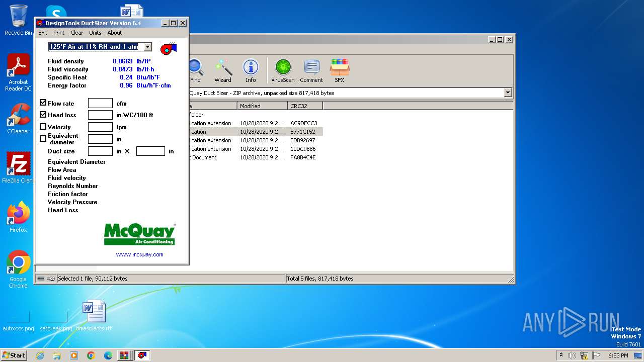
Task: Click the Equivalent diameter input field
Action: (100, 139)
